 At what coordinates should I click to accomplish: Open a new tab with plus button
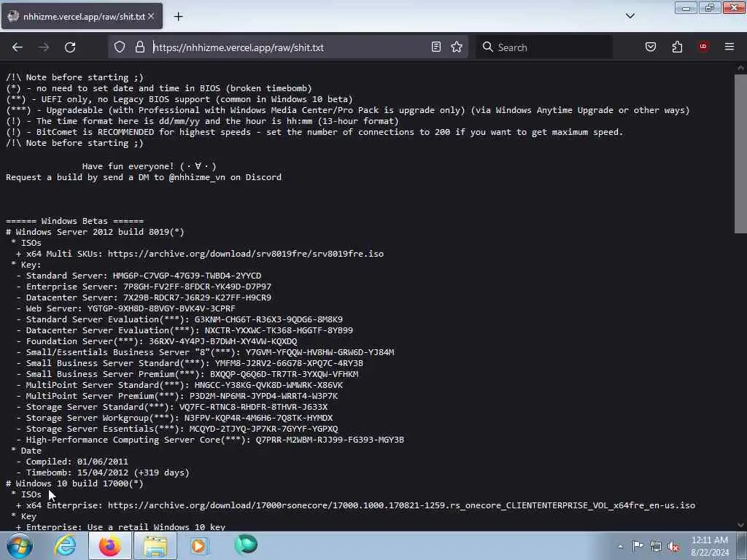pos(178,17)
